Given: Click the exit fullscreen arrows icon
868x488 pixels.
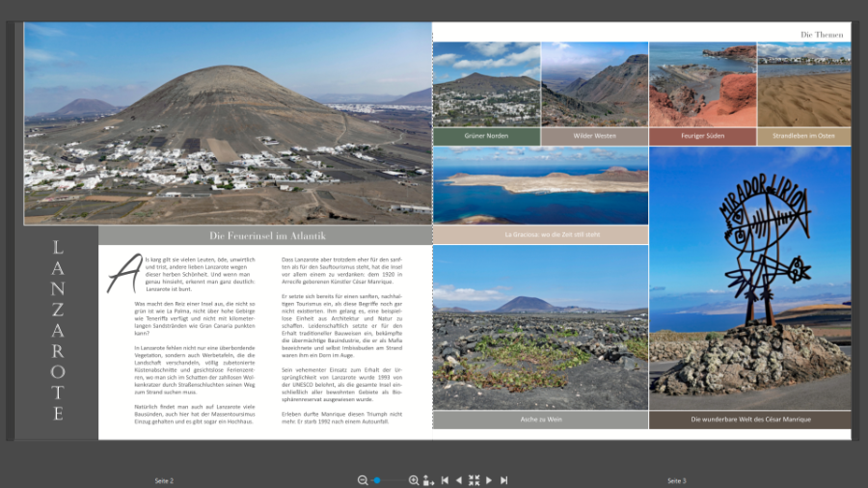Looking at the screenshot, I should pyautogui.click(x=474, y=480).
